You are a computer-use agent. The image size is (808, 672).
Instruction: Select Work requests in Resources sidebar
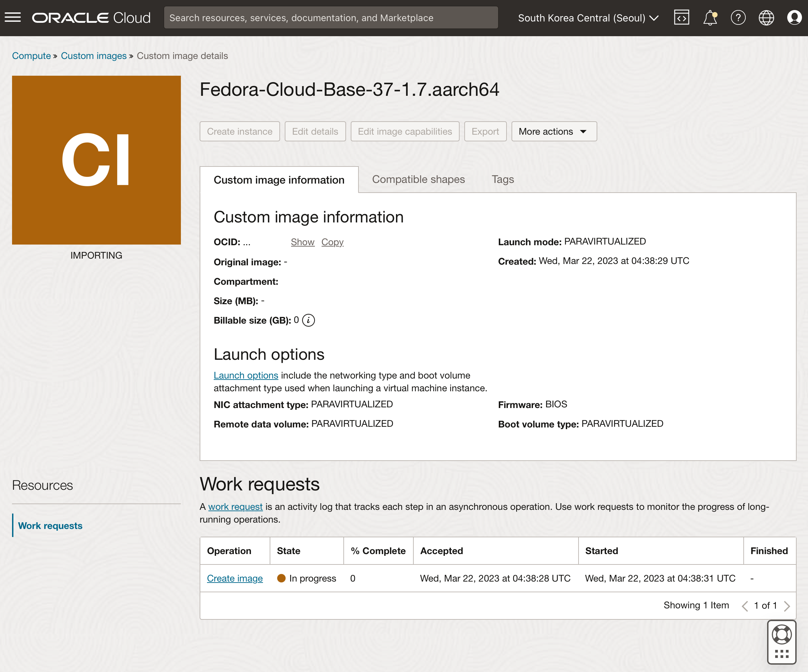[50, 526]
